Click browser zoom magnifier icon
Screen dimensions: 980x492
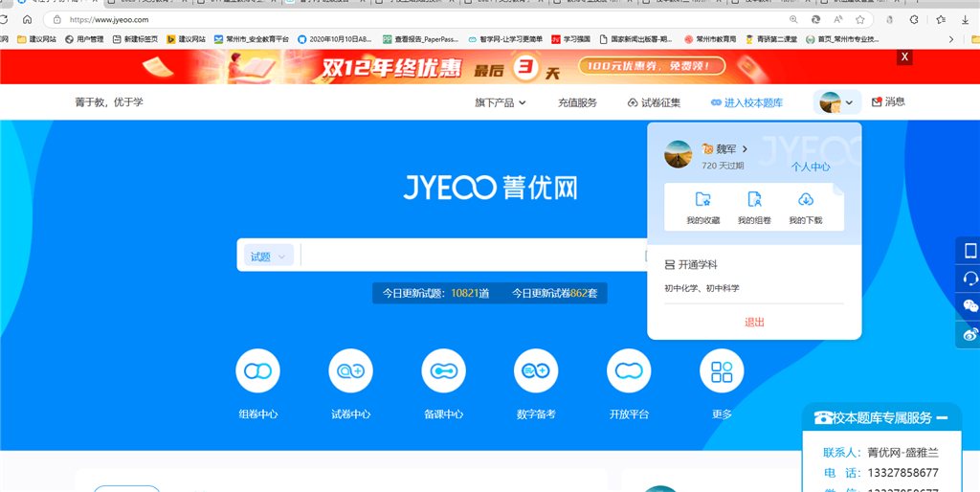[x=793, y=19]
